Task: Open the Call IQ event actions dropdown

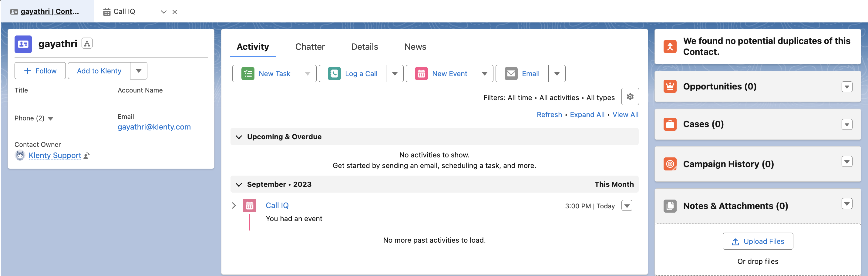Action: pyautogui.click(x=627, y=206)
